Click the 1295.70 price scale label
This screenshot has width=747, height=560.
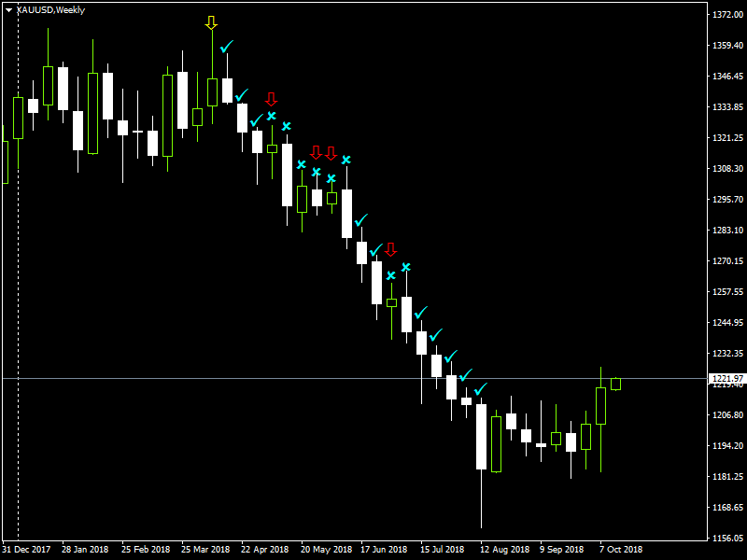(727, 200)
